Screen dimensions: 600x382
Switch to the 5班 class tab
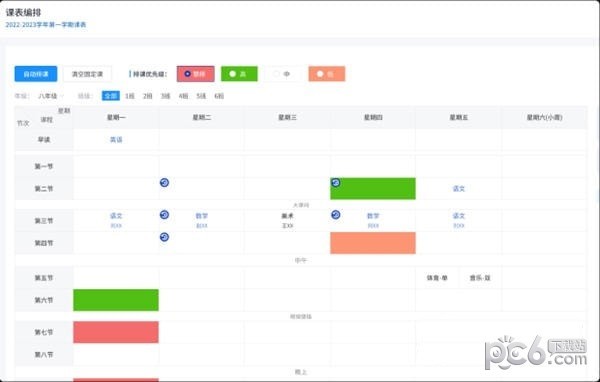pos(201,96)
